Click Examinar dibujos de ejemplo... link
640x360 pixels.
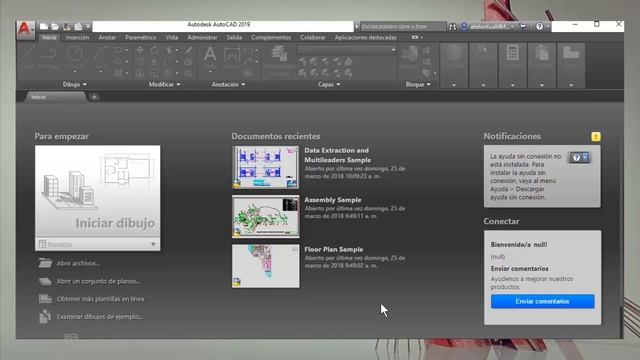[100, 317]
